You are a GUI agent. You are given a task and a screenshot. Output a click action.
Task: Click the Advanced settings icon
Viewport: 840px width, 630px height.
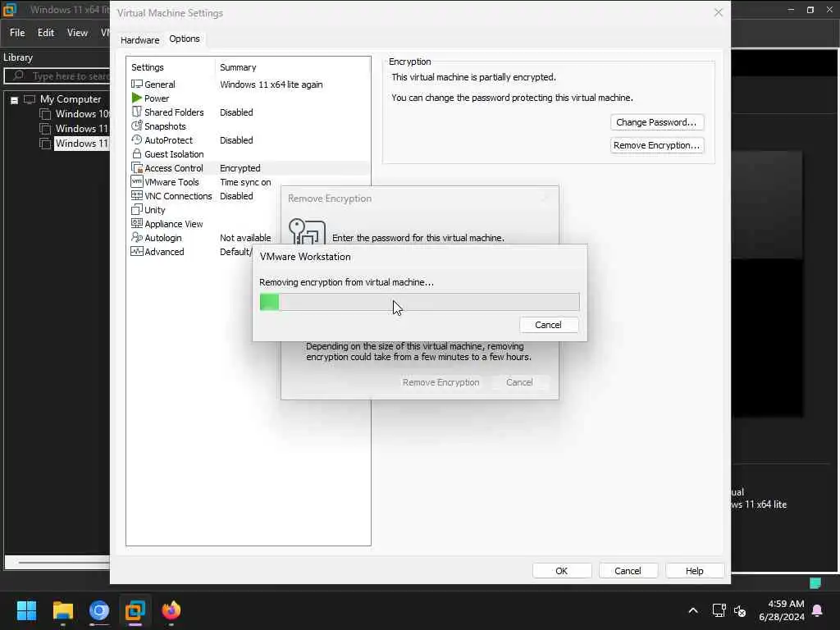(137, 251)
